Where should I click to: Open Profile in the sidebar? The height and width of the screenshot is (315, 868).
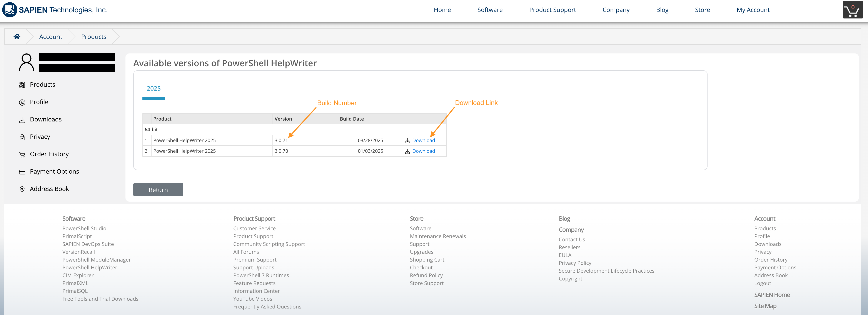tap(39, 102)
